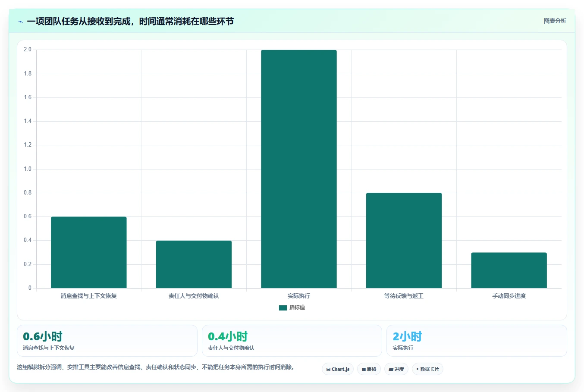Open the 2小时 data card

[477, 341]
